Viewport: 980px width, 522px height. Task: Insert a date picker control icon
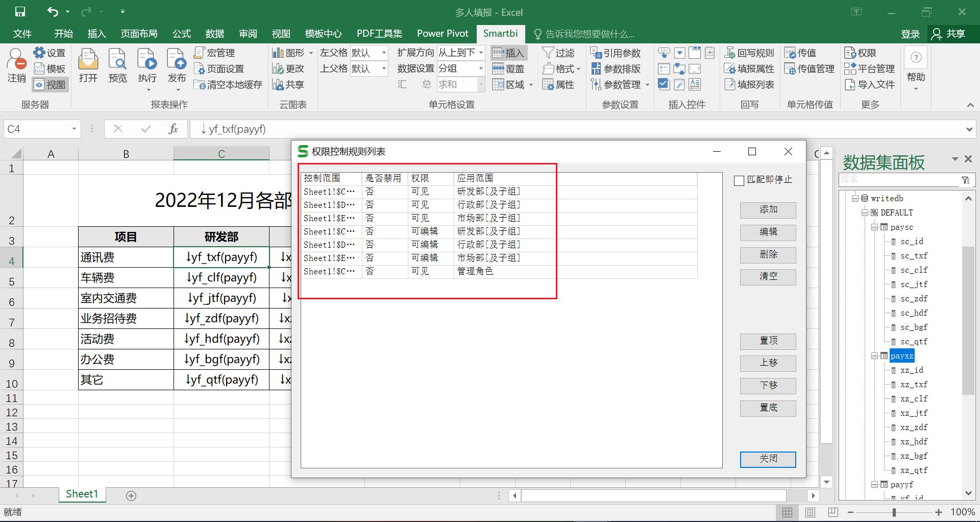click(x=710, y=53)
